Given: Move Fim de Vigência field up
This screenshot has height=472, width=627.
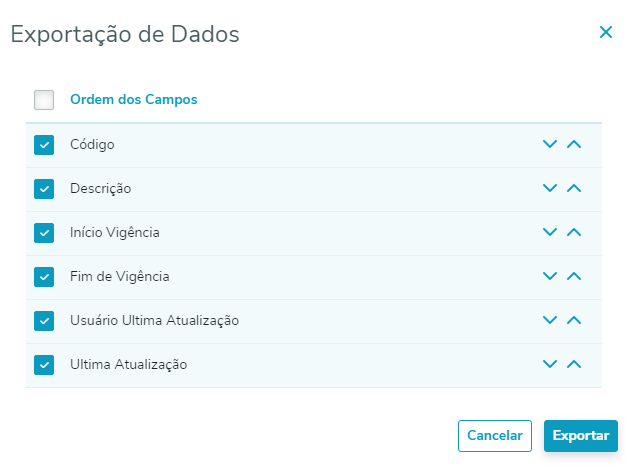Looking at the screenshot, I should coord(574,276).
